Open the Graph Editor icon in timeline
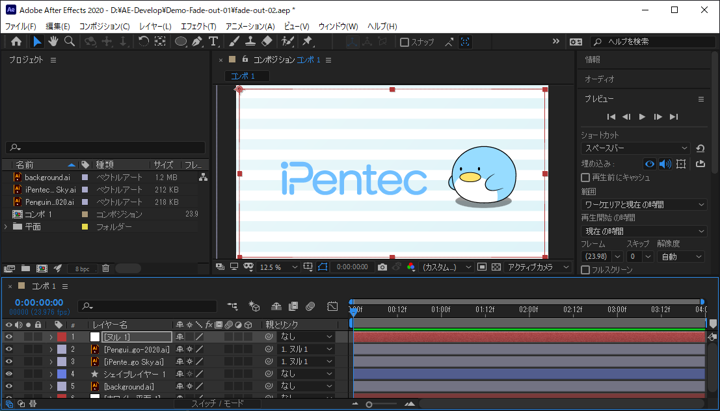This screenshot has height=411, width=720. point(332,306)
